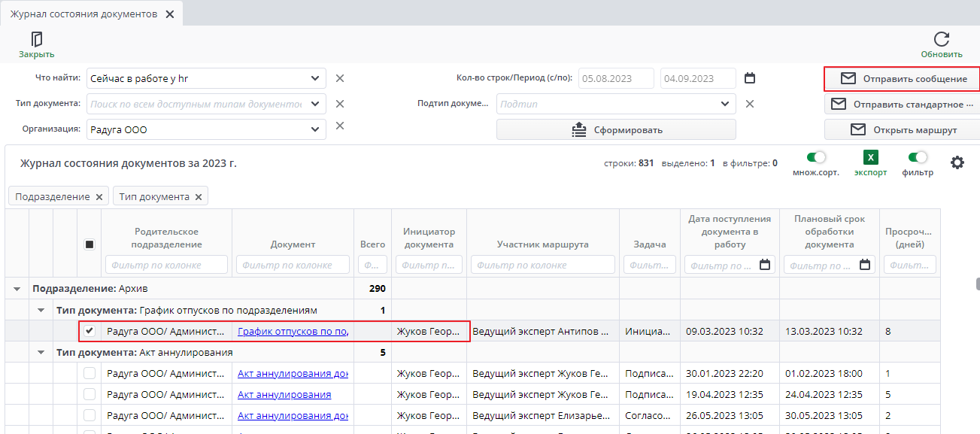
Task: Clear the Организация field with X
Action: (x=339, y=126)
